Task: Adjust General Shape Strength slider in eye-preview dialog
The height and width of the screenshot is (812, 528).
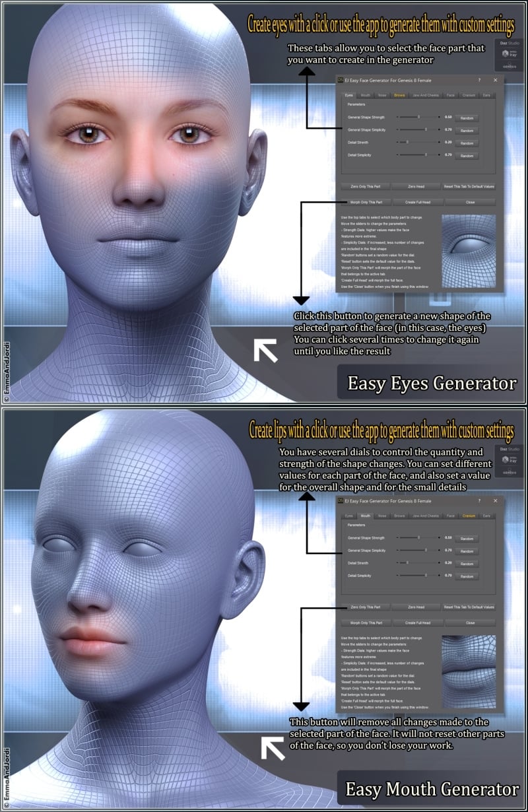Action: [418, 117]
